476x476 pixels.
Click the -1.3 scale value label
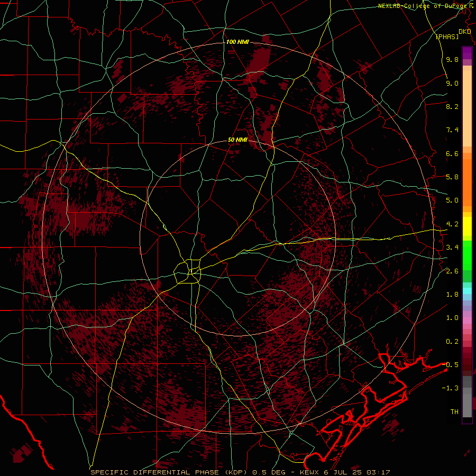450,388
